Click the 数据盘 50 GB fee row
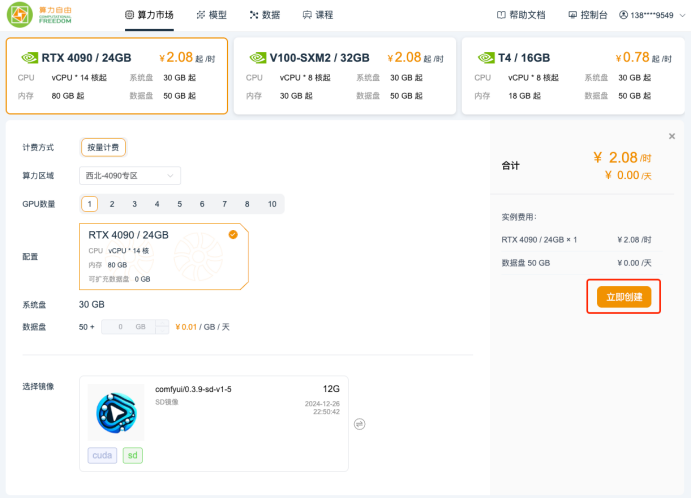 click(x=576, y=263)
